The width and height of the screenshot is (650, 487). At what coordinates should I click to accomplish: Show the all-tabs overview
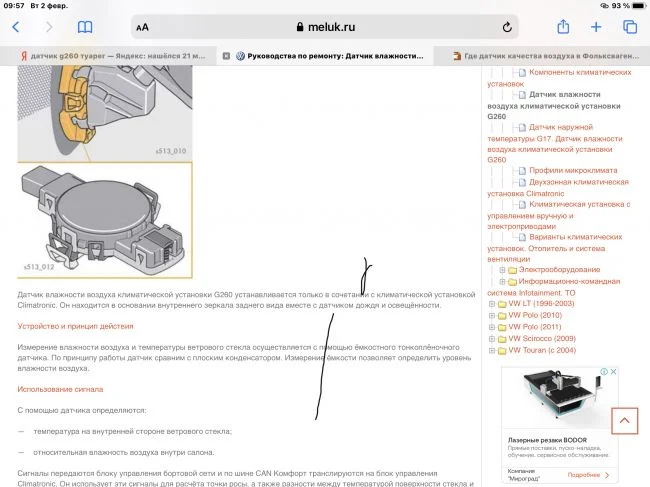[629, 27]
